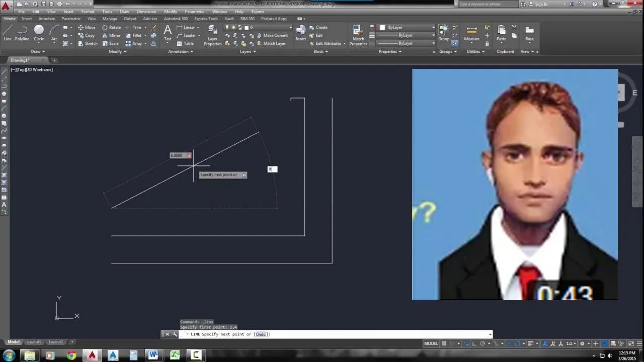Toggle polar tracking in status bar
This screenshot has height=362, width=644.
(x=482, y=343)
